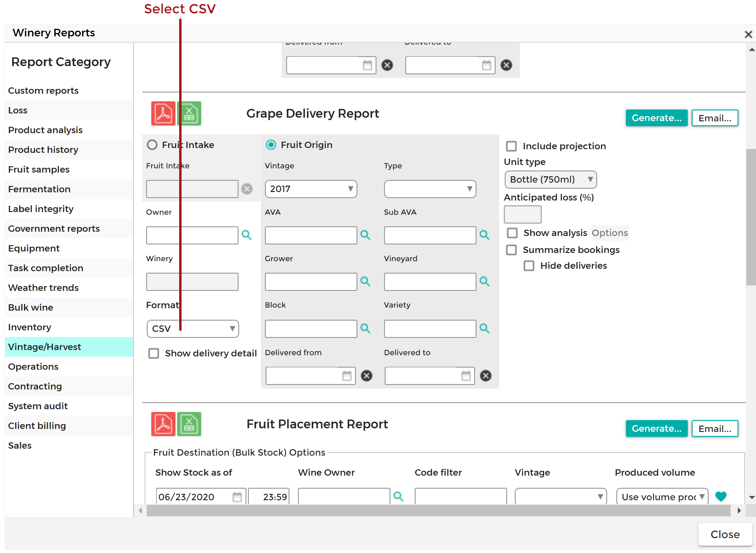Clear the Fruit Intake field
756x553 pixels.
(247, 189)
